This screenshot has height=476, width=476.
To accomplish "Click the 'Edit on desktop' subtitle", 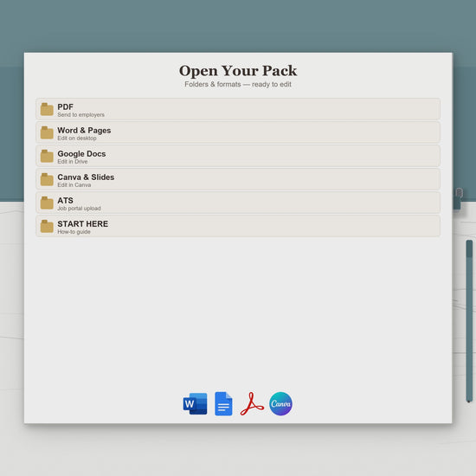I will [x=77, y=138].
